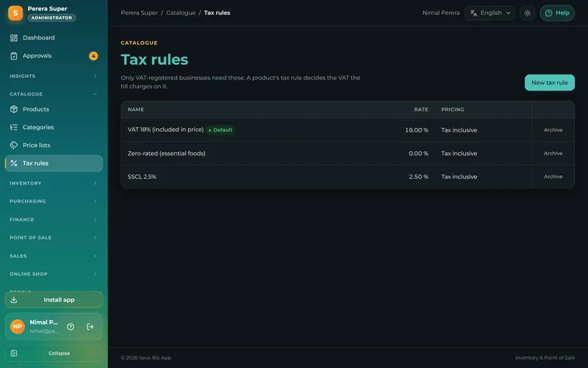Click the © 2026 Sevo Biz App footer text

click(146, 358)
